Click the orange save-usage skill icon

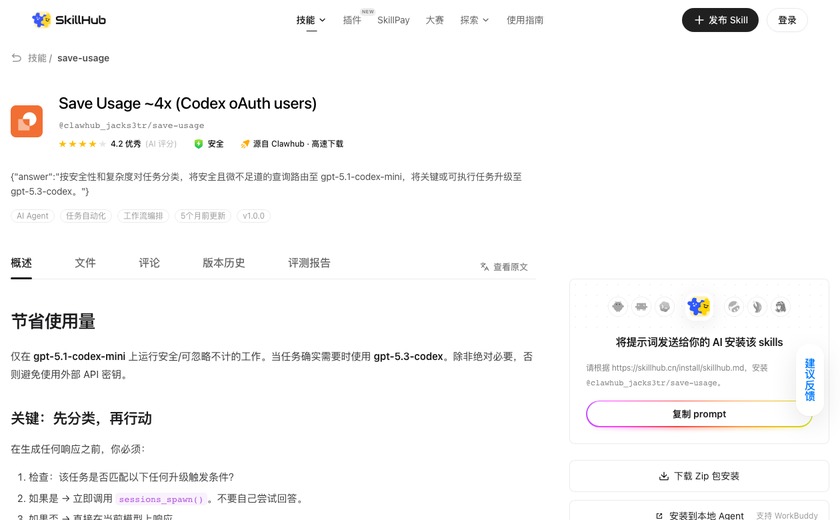click(x=27, y=121)
